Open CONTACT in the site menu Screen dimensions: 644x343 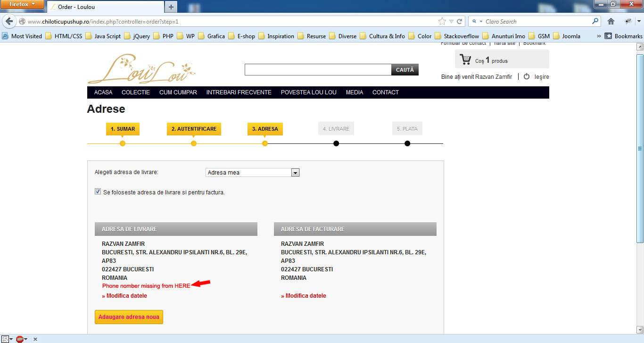pos(386,92)
